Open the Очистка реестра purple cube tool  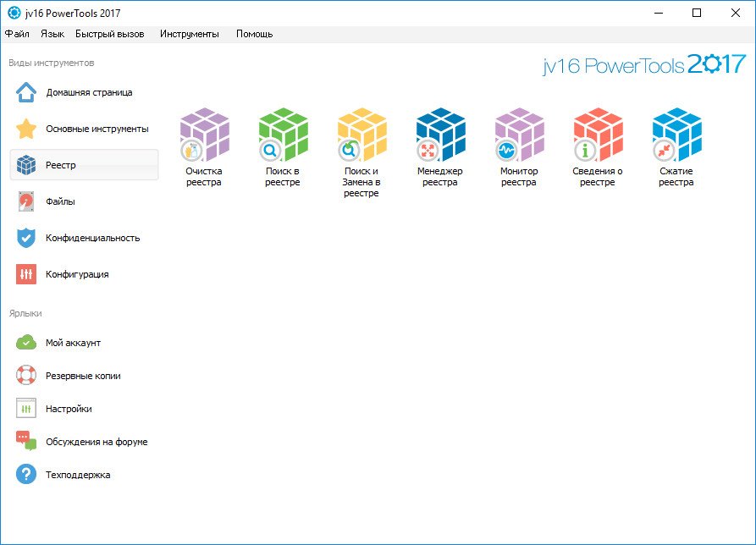[204, 135]
